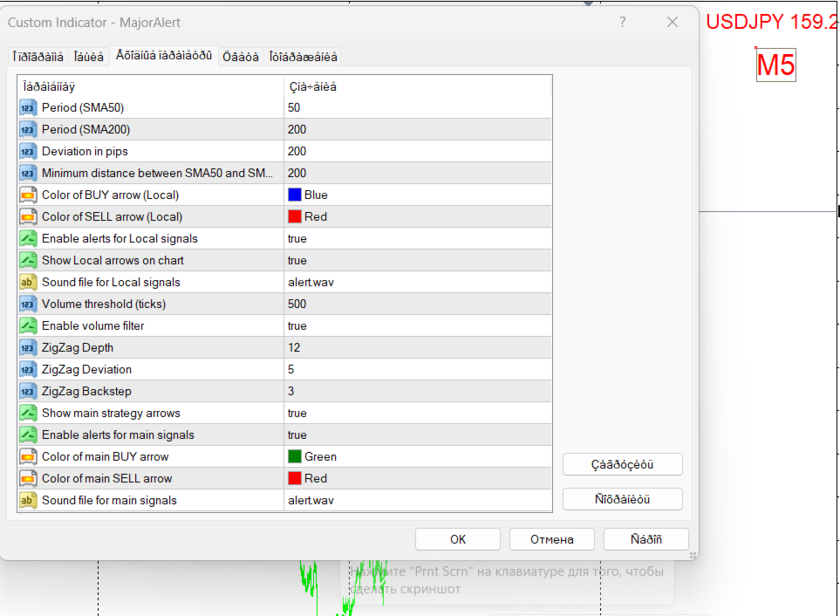Click the boolean icon beside Enable alerts for Local signals
This screenshot has width=840, height=616.
(x=28, y=238)
